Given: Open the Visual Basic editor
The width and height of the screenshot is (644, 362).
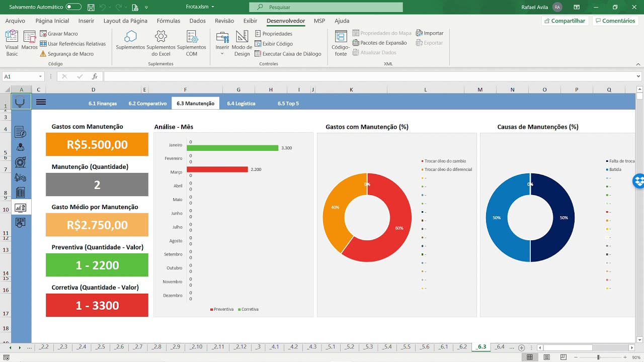Looking at the screenshot, I should 12,43.
